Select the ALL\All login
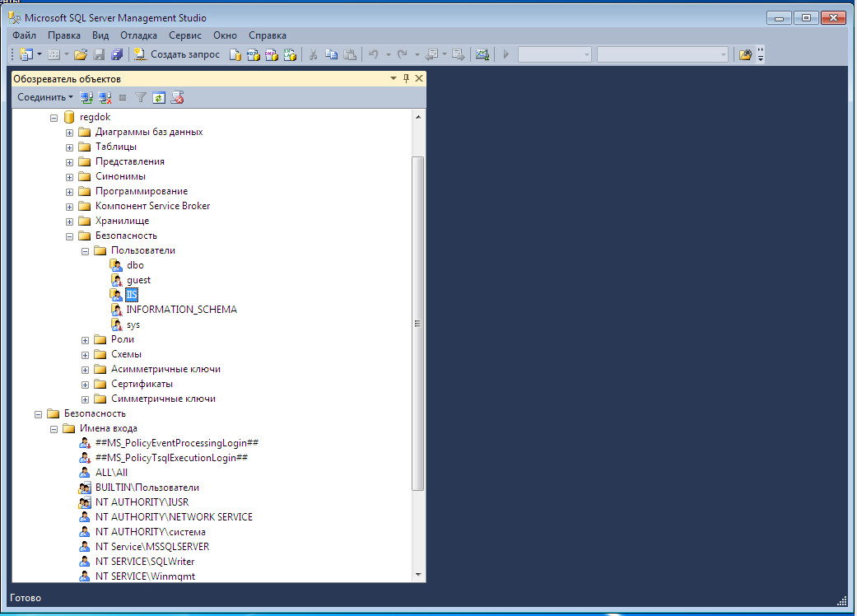 point(111,472)
